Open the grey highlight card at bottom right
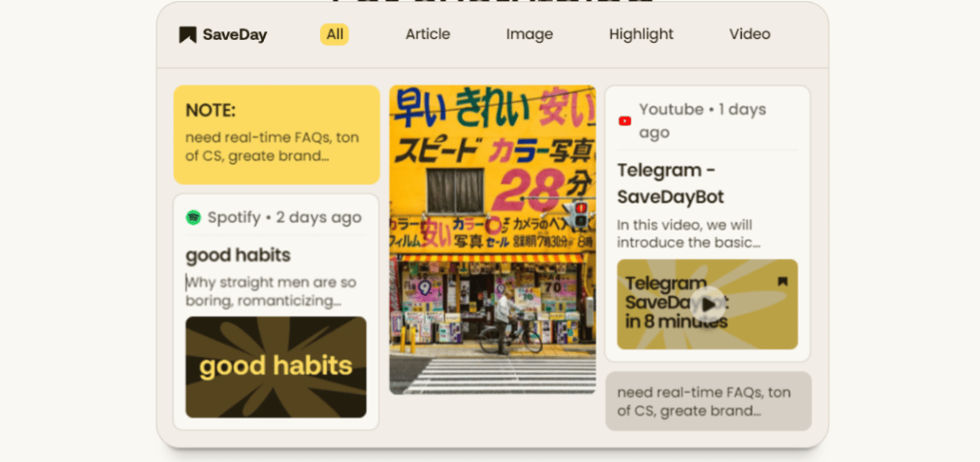 tap(709, 401)
